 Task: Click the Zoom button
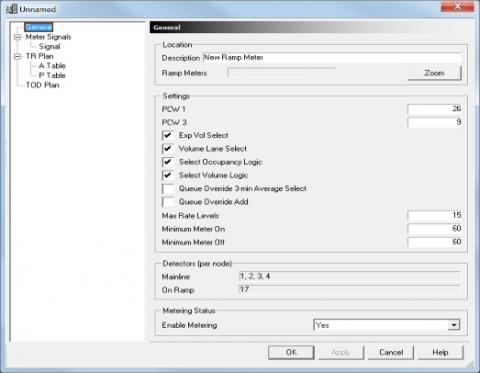point(434,73)
